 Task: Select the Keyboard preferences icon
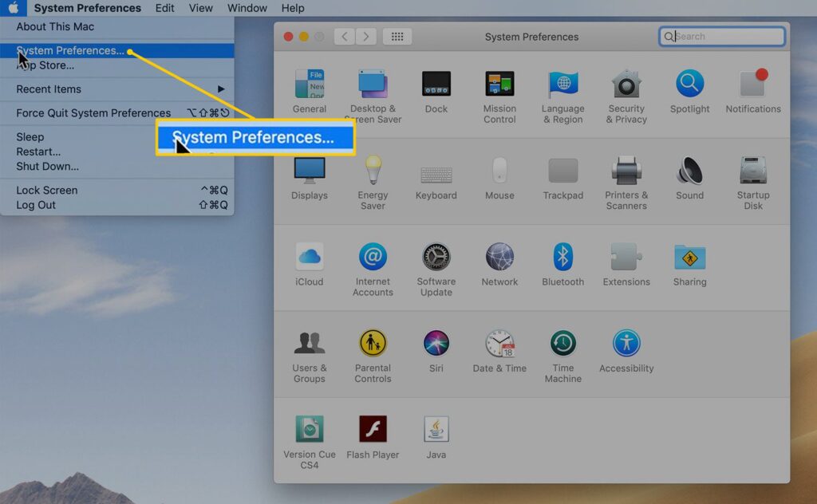coord(436,174)
